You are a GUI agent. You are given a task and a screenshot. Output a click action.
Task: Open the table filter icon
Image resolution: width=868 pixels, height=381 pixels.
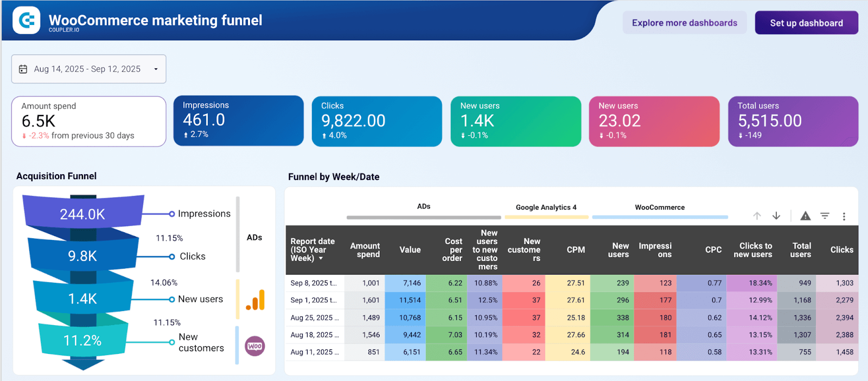coord(825,216)
